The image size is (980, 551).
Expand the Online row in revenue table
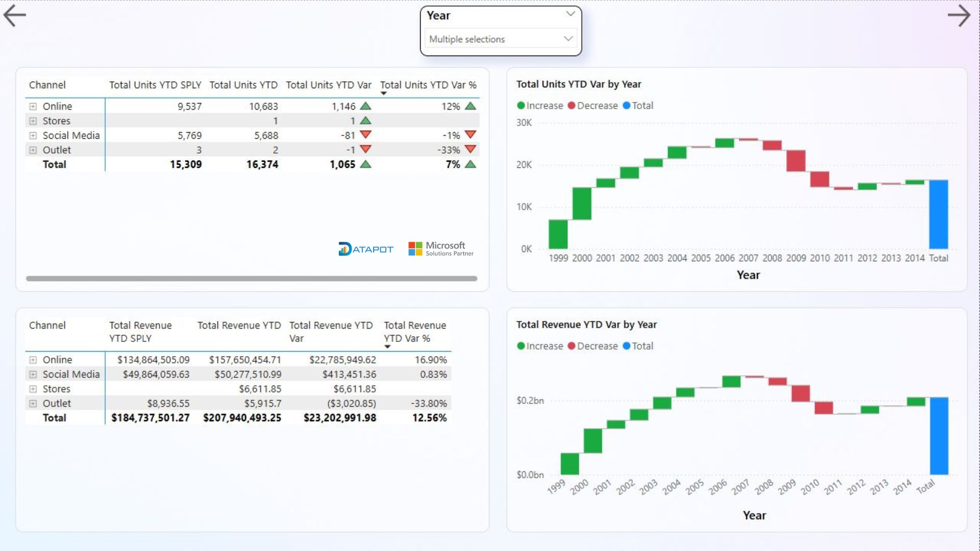(x=33, y=360)
